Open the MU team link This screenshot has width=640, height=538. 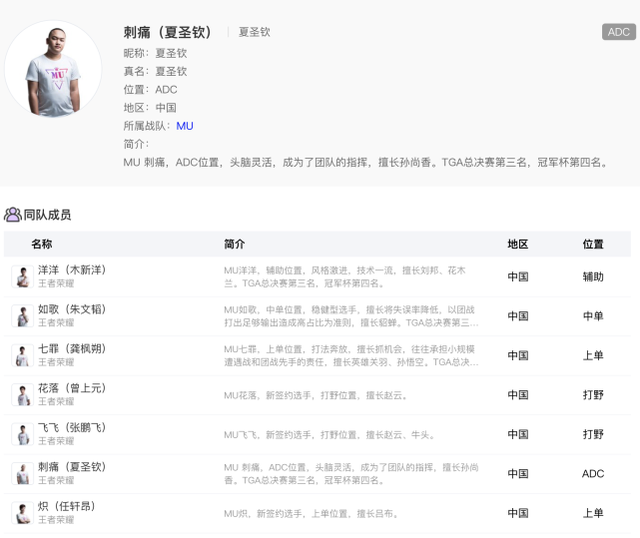[185, 126]
